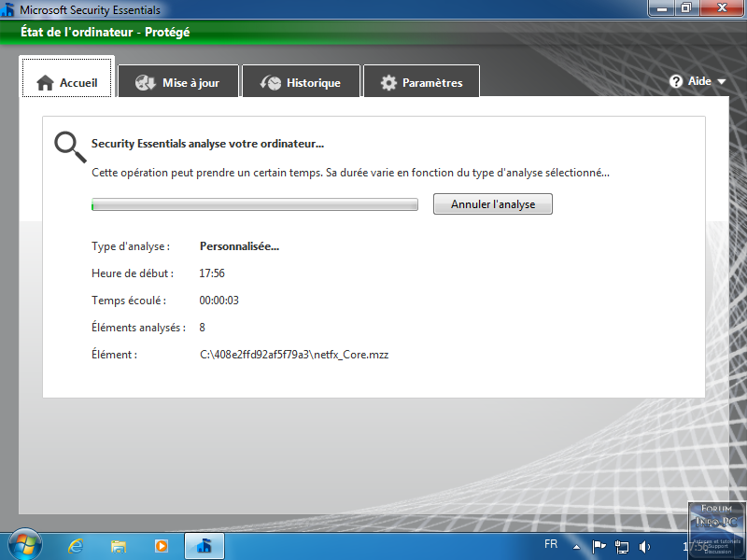Click the Aide question mark icon
The image size is (747, 560).
coord(676,81)
